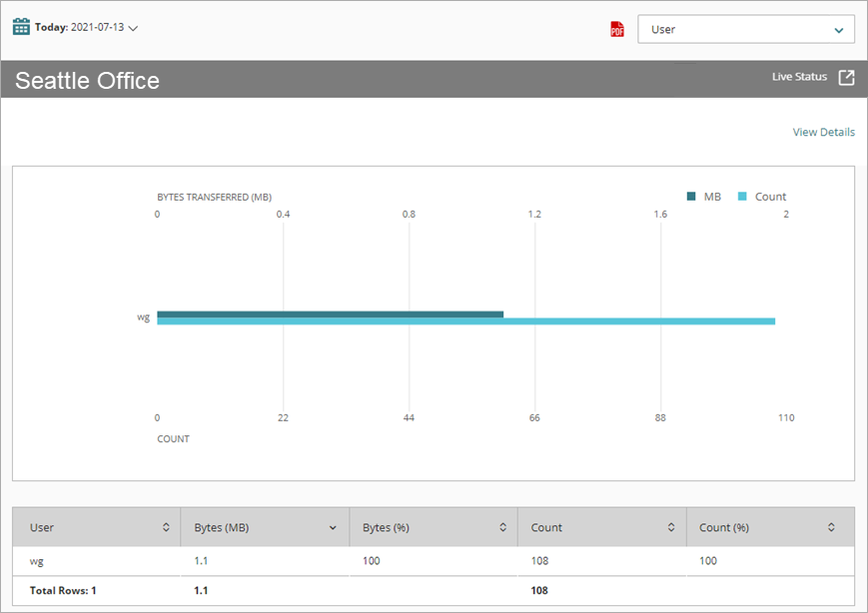Open the Bytes (MB) column dropdown

[x=332, y=527]
